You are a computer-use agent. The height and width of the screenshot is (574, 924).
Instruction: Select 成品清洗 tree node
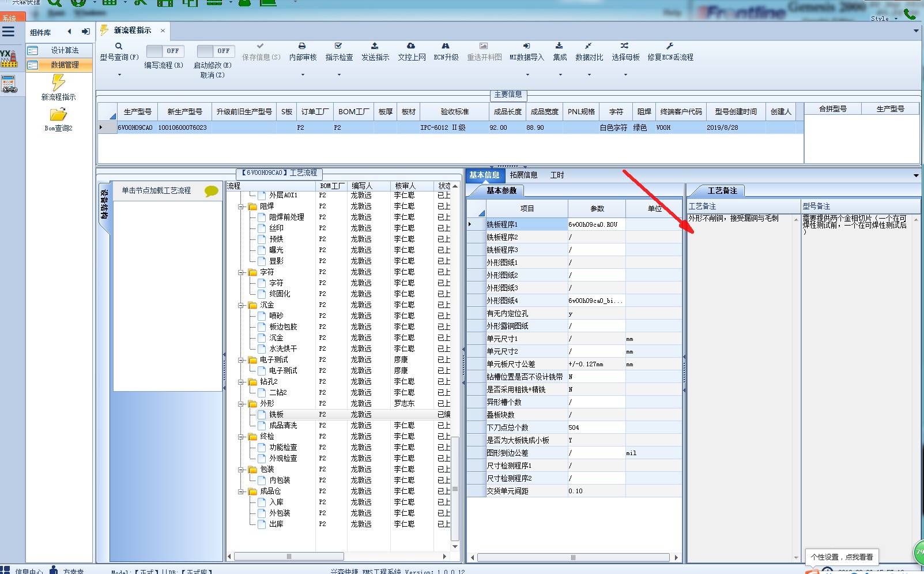(283, 425)
